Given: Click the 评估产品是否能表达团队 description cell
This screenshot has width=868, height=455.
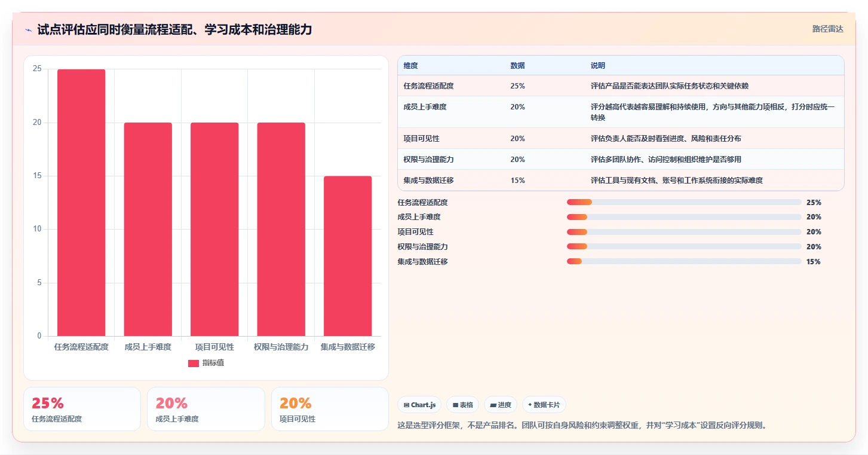Looking at the screenshot, I should coord(714,86).
